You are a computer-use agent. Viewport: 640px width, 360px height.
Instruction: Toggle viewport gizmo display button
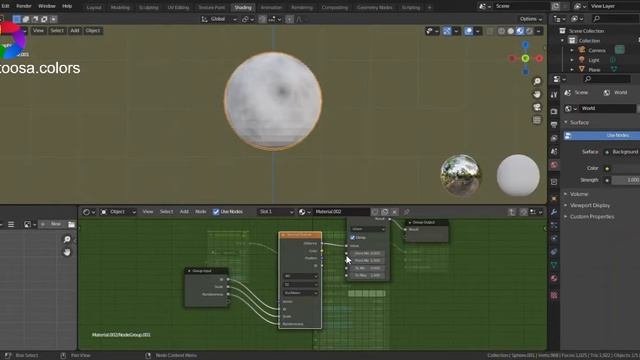(x=447, y=31)
